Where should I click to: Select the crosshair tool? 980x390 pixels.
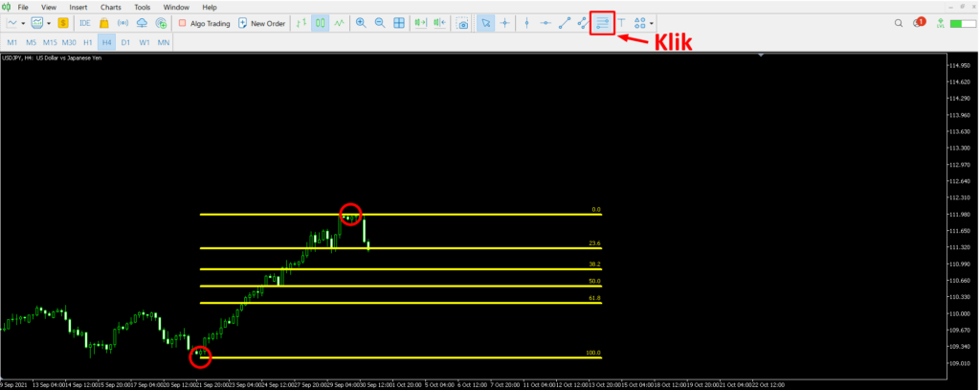click(x=504, y=22)
